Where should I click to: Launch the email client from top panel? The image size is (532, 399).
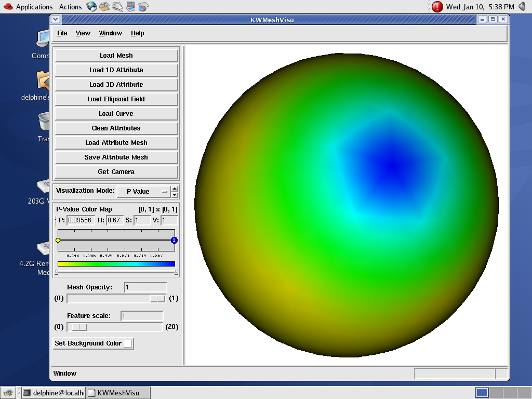click(104, 7)
